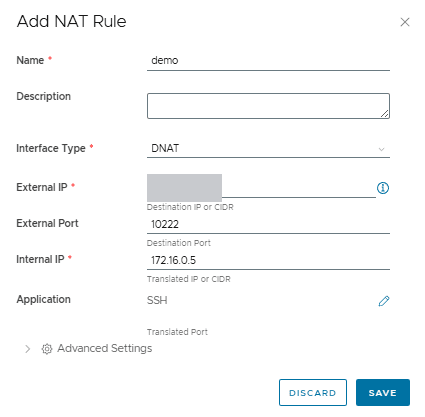Close the Add NAT Rule dialog

coord(405,22)
